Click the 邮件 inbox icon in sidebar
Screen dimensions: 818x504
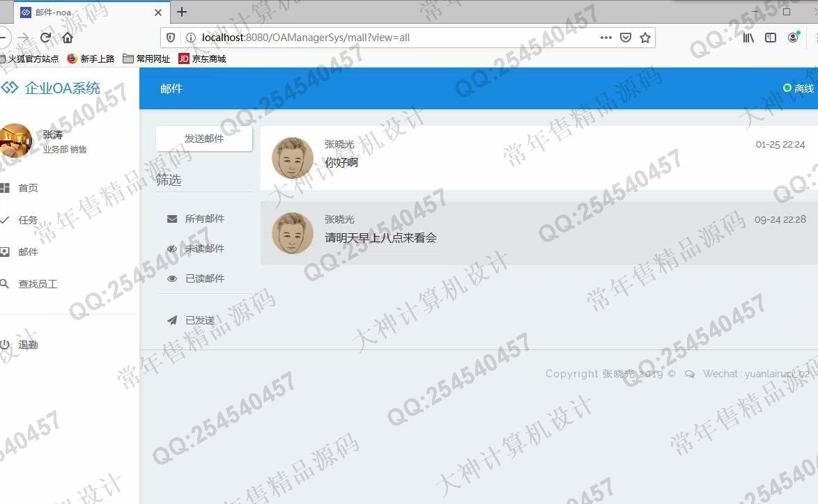click(x=5, y=252)
